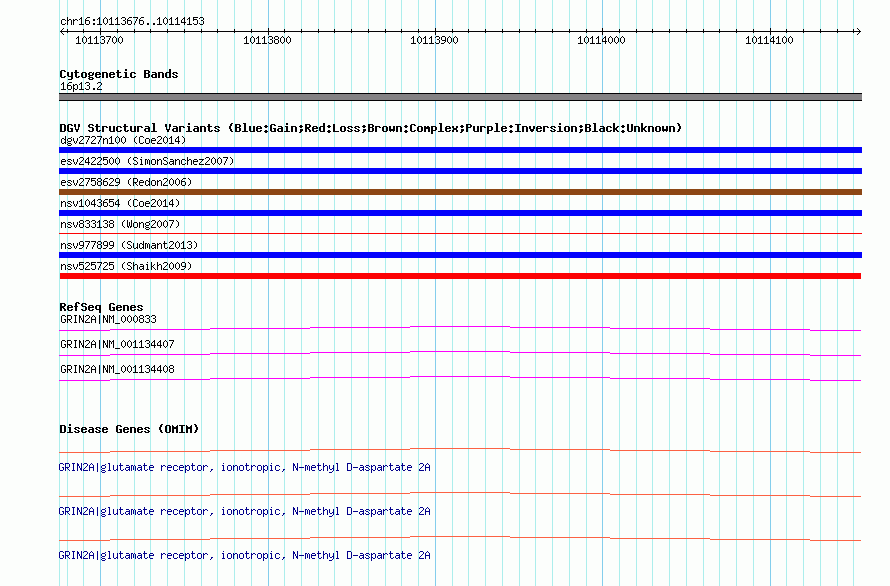Click the magenta line under GRIN2A|NM_001134408
Screen dimensions: 890x586
click(460, 378)
